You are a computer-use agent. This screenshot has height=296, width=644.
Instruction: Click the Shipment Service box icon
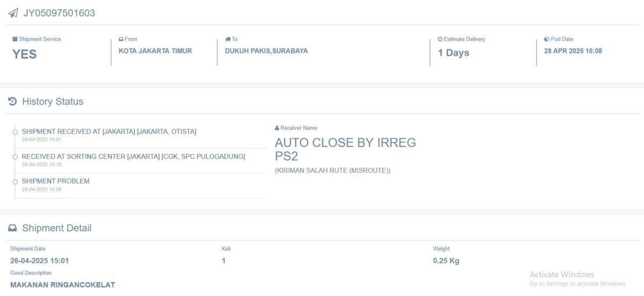click(x=15, y=39)
